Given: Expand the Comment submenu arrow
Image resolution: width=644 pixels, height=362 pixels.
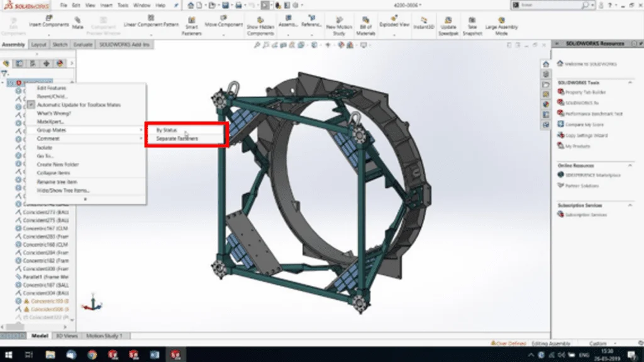Looking at the screenshot, I should pos(141,139).
